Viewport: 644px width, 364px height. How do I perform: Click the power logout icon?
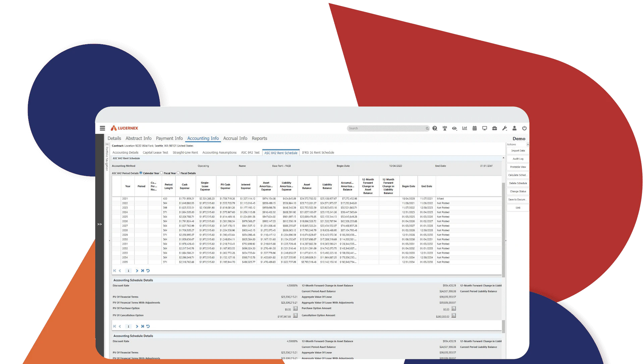click(x=524, y=128)
